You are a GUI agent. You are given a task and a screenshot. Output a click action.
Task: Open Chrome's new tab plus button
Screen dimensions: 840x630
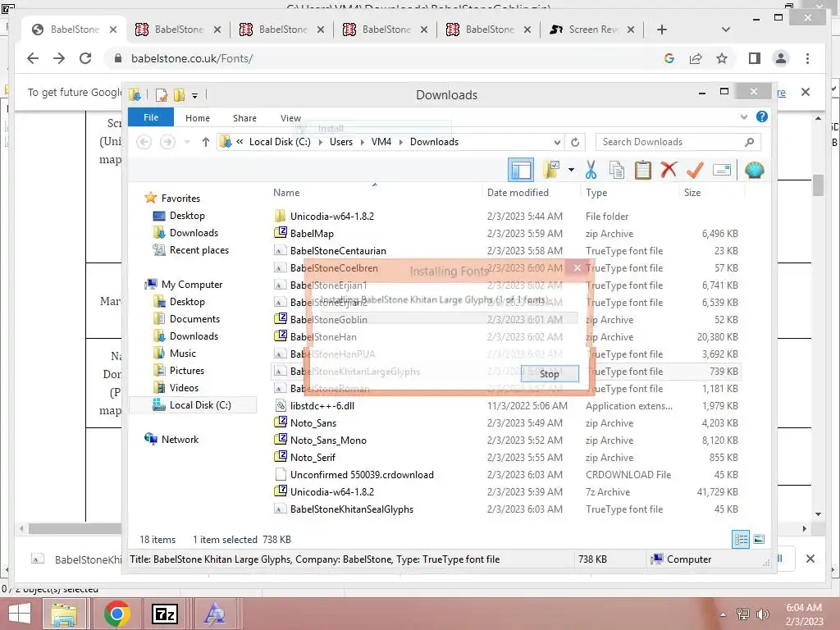pos(662,30)
